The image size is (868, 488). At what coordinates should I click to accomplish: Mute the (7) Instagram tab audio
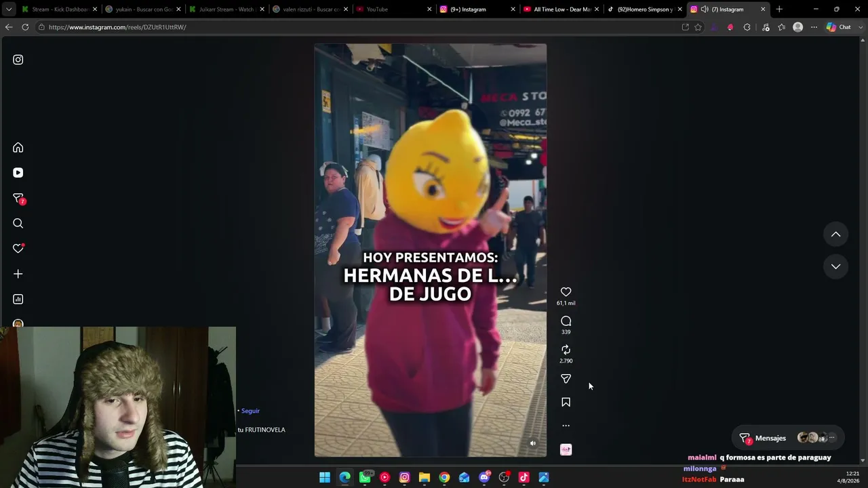[705, 9]
